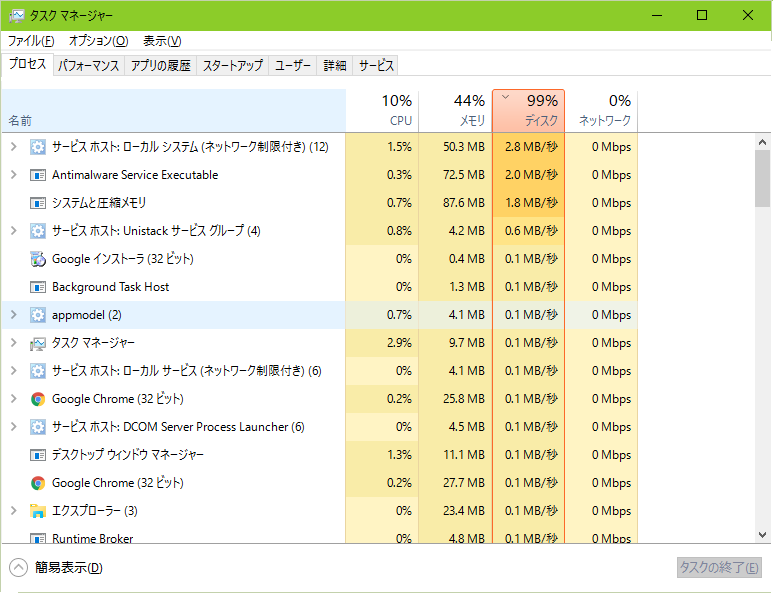Viewport: 773px width, 593px height.
Task: Click the Antimalware Service Executable icon
Action: 38,175
